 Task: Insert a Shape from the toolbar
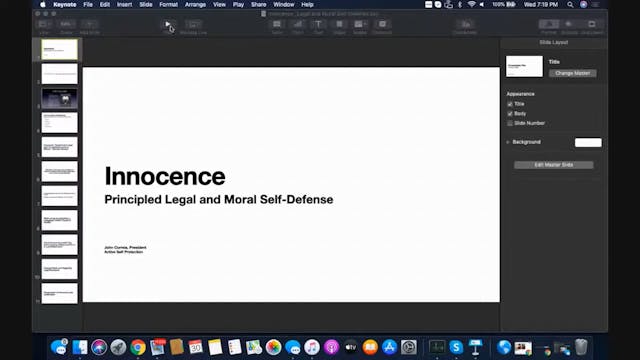(x=339, y=24)
